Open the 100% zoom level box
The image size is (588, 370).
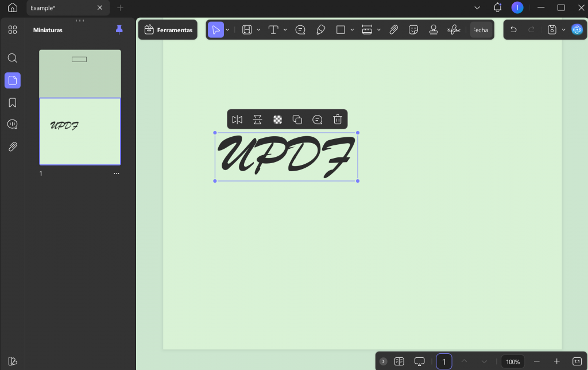[x=513, y=361]
